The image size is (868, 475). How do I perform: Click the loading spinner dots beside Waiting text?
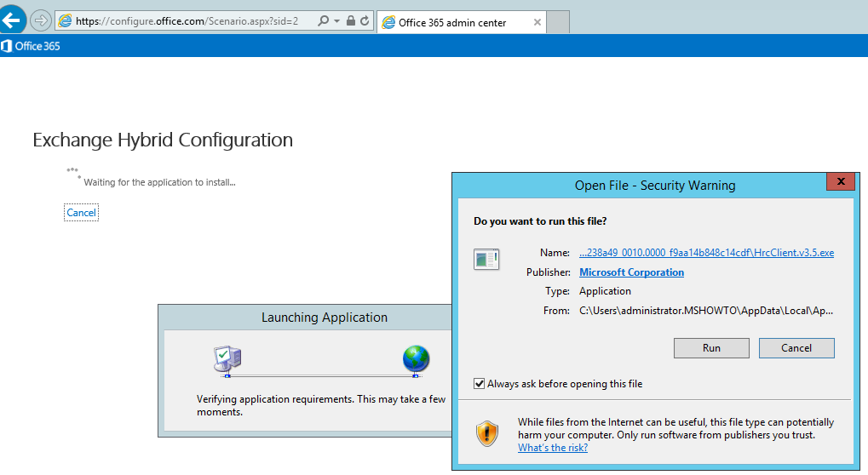click(73, 172)
